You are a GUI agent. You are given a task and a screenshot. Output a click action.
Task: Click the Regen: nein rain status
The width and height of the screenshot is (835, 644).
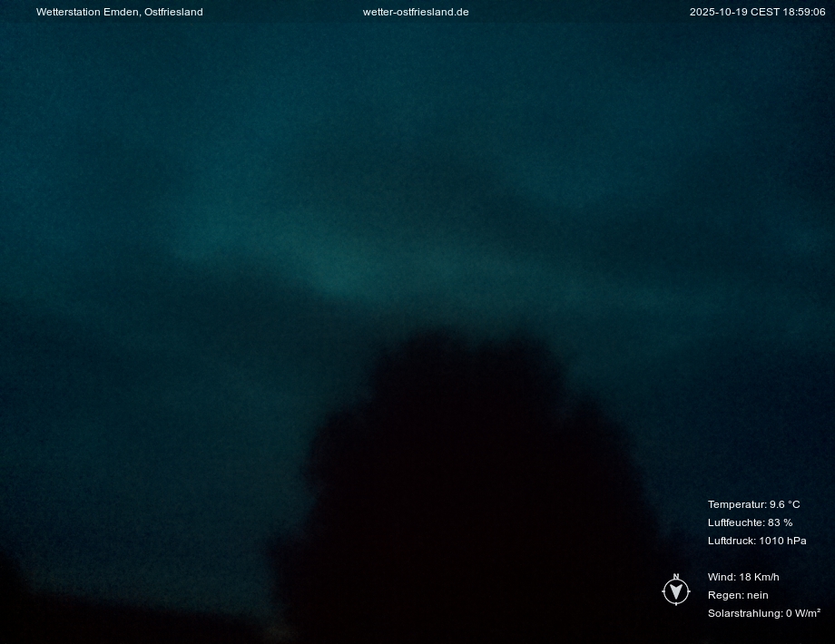tap(738, 595)
